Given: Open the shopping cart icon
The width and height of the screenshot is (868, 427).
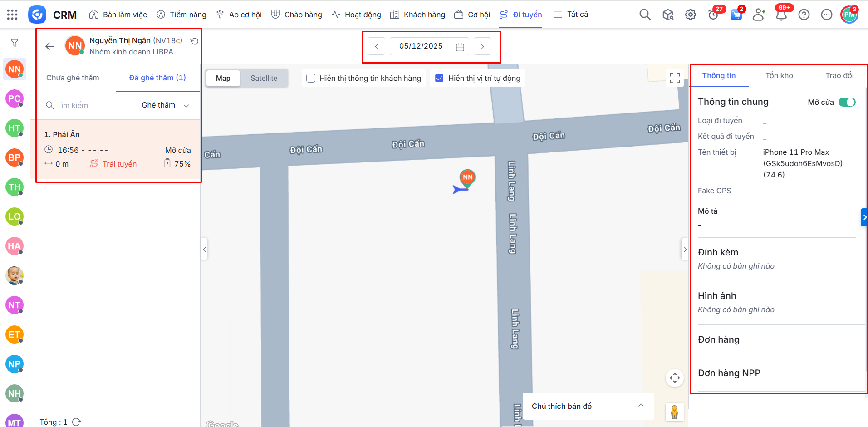Looking at the screenshot, I should coord(736,15).
